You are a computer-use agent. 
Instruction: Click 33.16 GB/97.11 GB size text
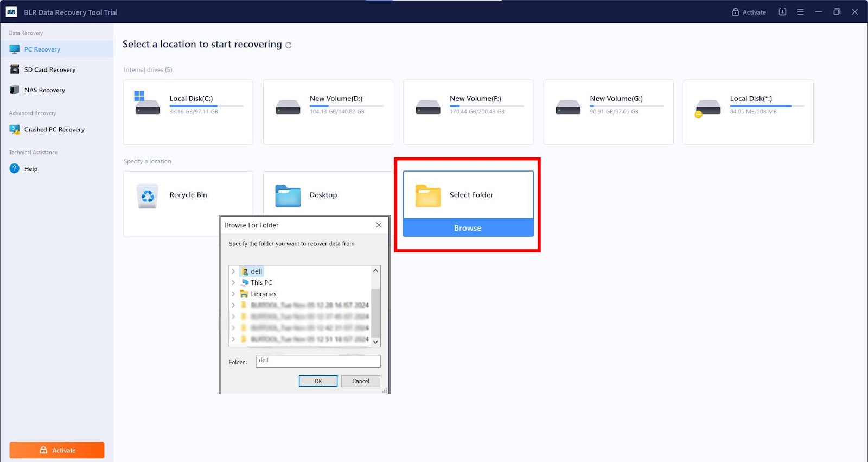click(x=194, y=112)
